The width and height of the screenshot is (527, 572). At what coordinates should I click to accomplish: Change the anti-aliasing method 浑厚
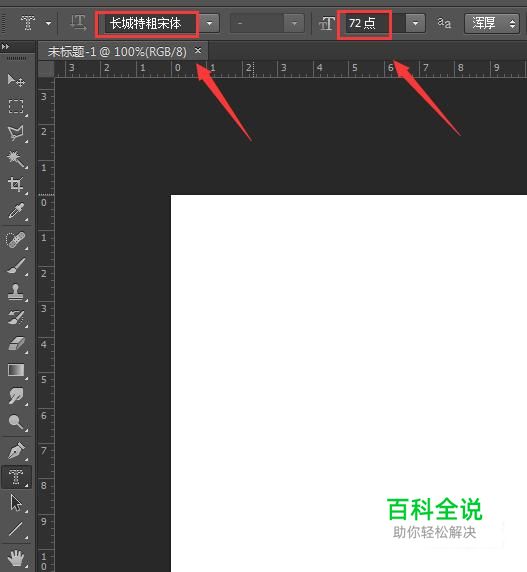(x=492, y=24)
